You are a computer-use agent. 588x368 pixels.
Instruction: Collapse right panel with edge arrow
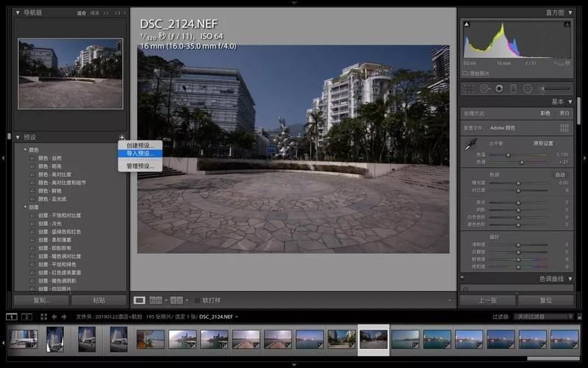point(584,158)
